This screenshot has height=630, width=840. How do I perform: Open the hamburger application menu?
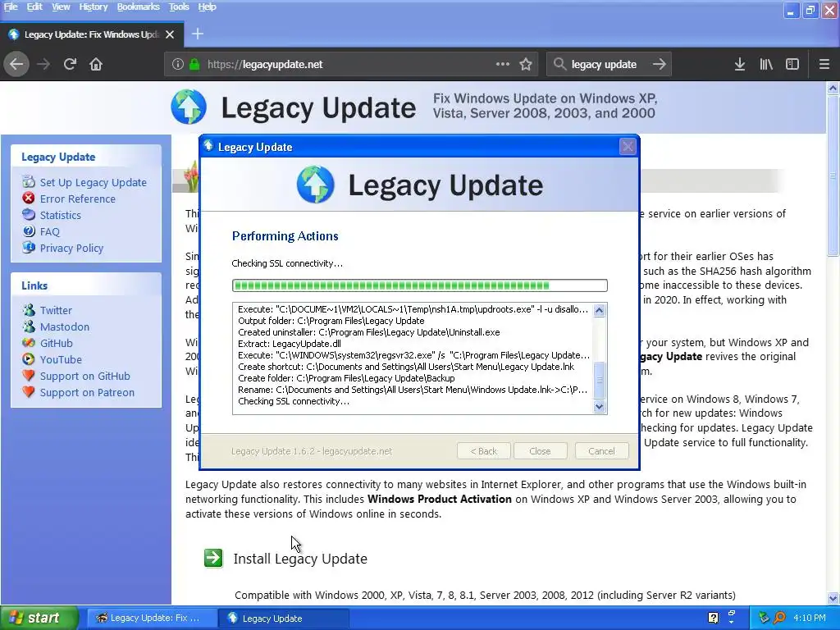(824, 64)
